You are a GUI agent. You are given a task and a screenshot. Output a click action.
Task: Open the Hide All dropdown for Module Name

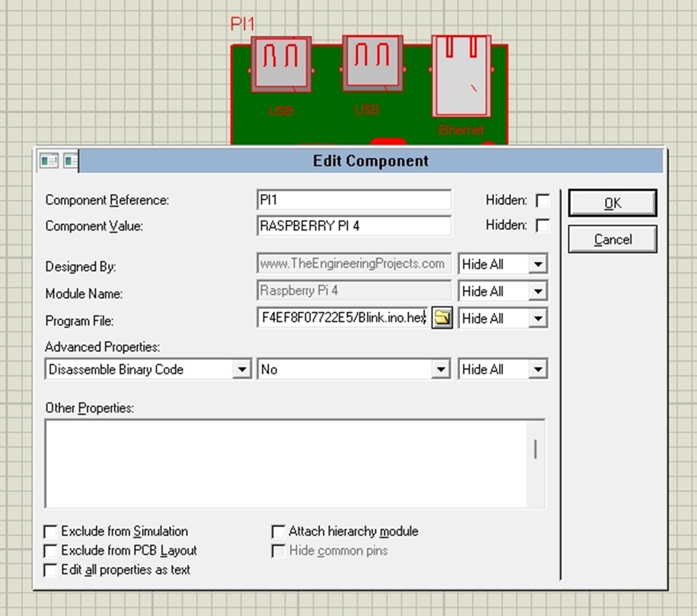537,291
